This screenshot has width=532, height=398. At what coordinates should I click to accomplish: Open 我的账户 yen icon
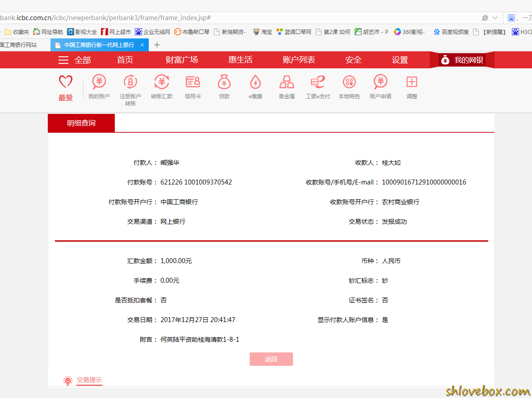[99, 82]
